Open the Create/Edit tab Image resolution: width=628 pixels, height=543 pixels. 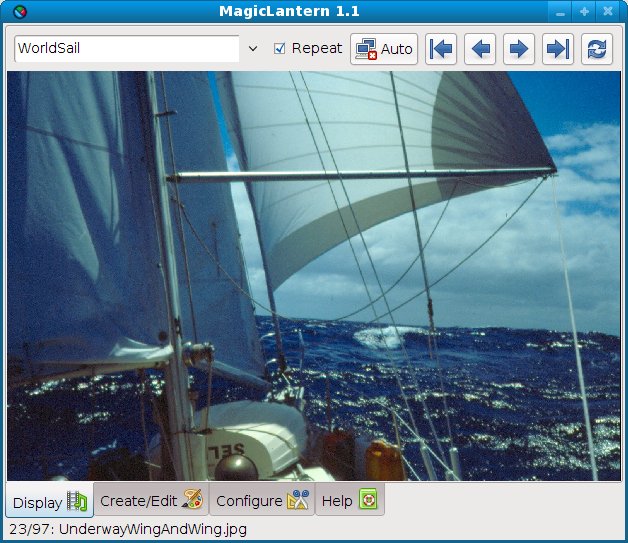pos(151,500)
